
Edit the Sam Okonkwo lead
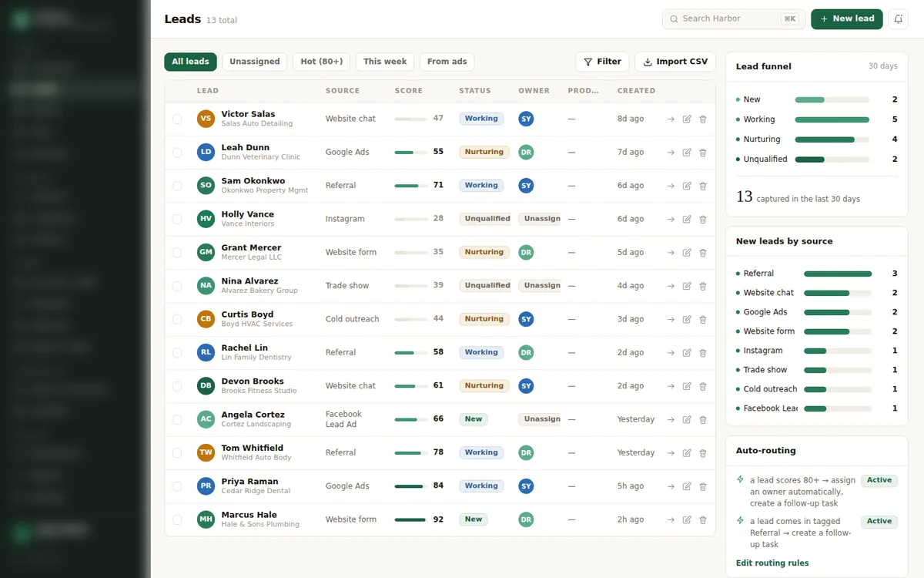[687, 186]
